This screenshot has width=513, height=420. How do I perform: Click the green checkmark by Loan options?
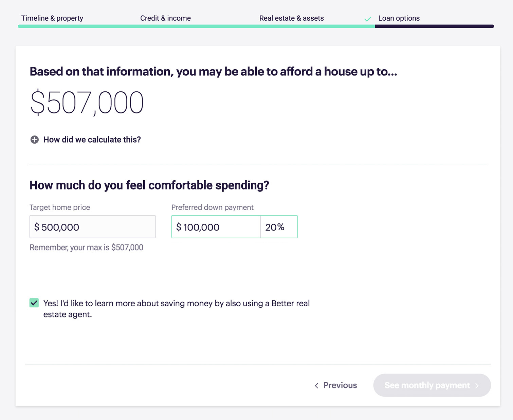(368, 19)
